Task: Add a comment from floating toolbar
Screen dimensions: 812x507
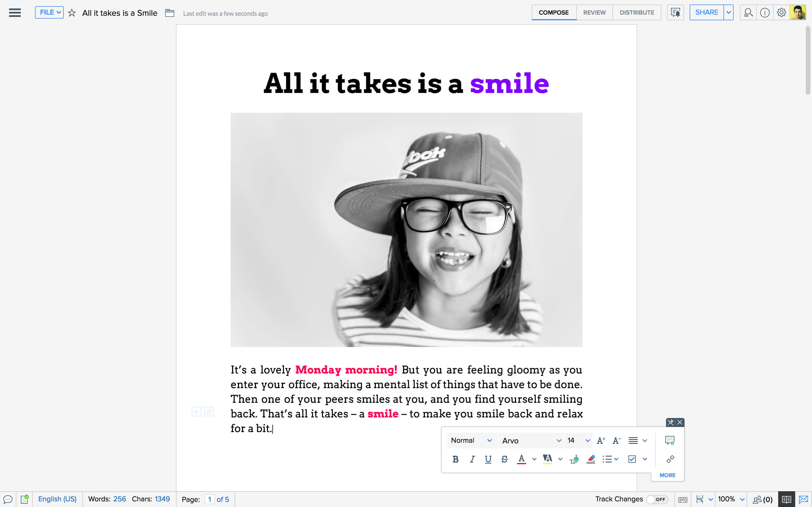Action: (669, 440)
